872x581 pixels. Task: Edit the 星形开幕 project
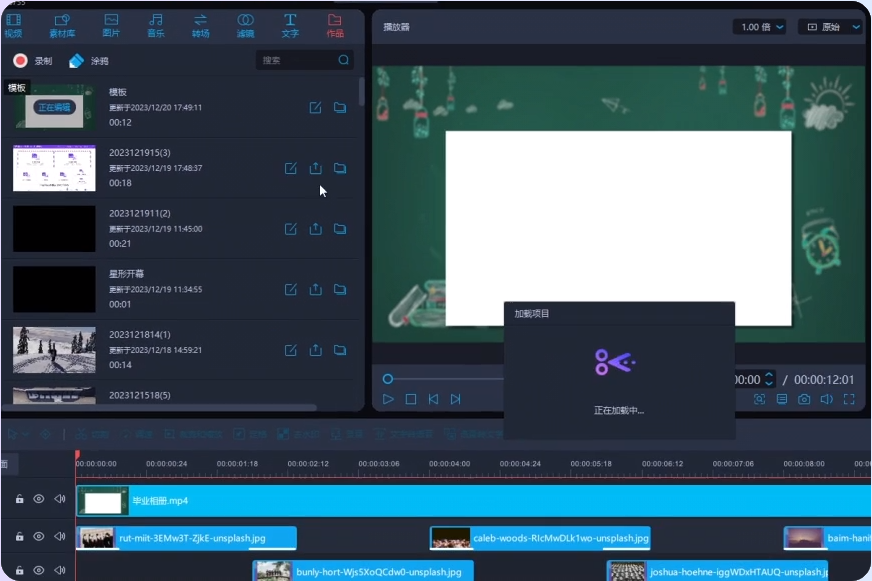[x=291, y=289]
